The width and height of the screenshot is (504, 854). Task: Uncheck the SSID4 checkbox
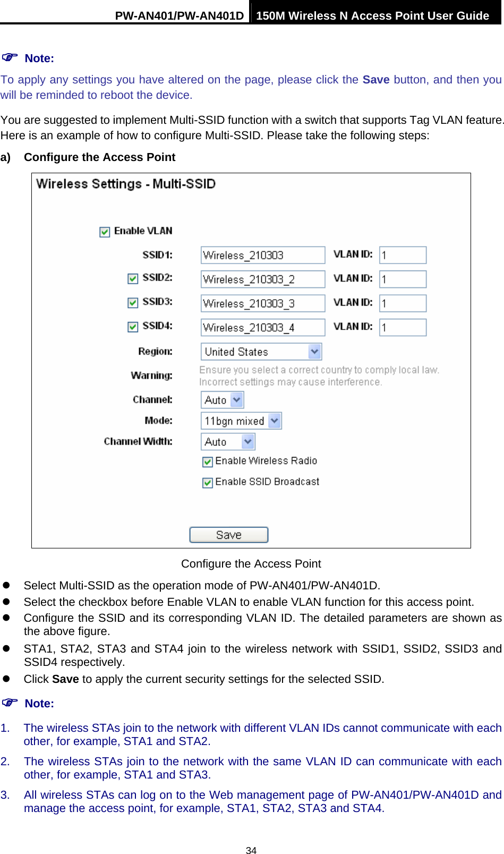(133, 327)
